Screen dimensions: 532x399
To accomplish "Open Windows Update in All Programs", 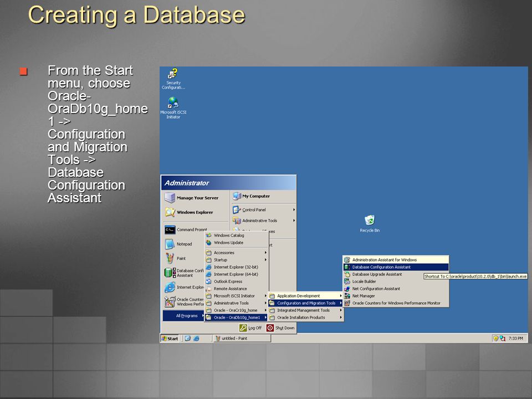I will tap(237, 243).
